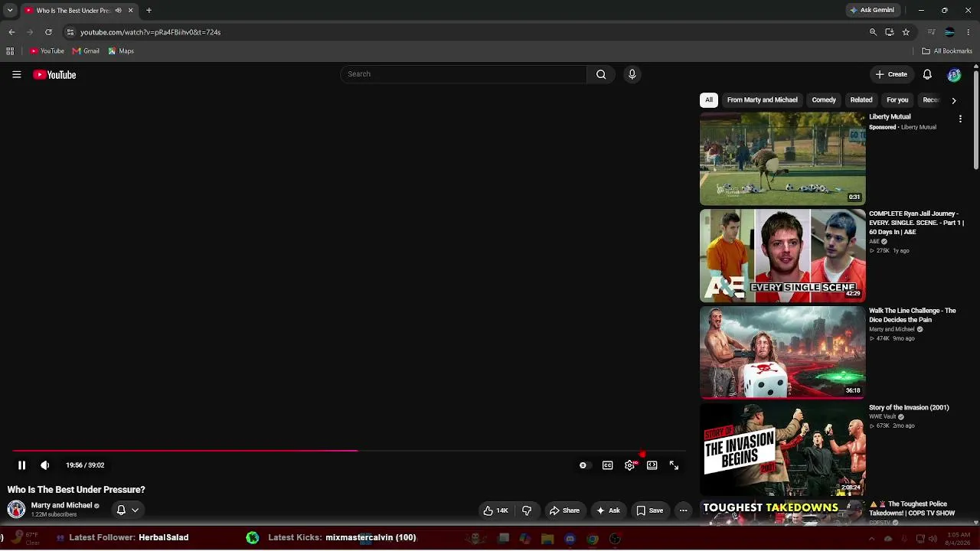Open the Maps bookmark
980x551 pixels.
(x=121, y=51)
